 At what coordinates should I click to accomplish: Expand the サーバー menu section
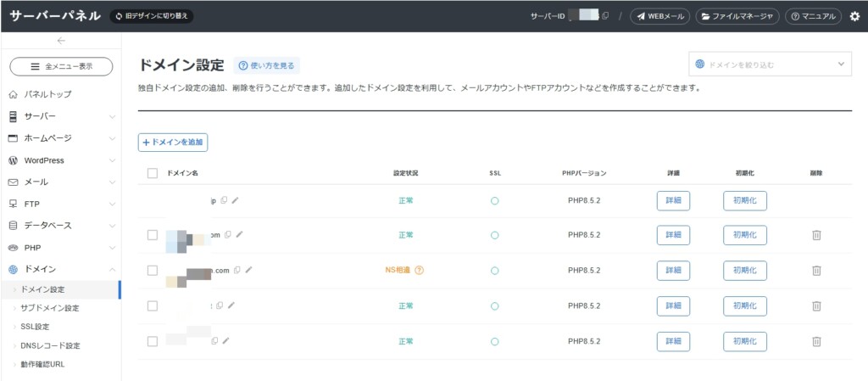(x=61, y=116)
